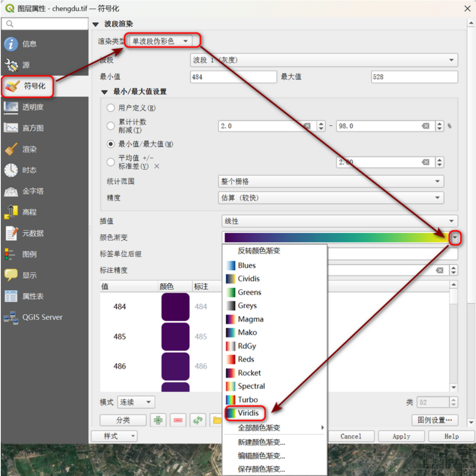Open the 金字塔 (Pyramids) sidebar page
The width and height of the screenshot is (476, 476).
(44, 191)
